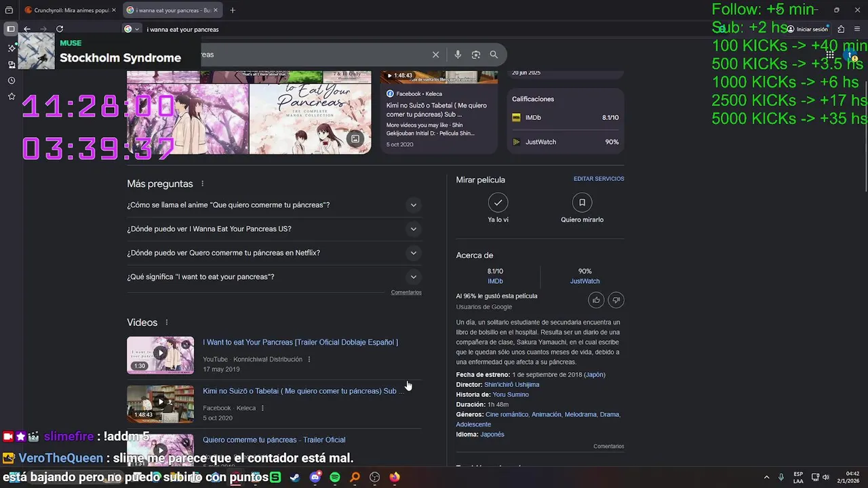
Task: Dislike the movie with thumbs down
Action: click(x=616, y=300)
